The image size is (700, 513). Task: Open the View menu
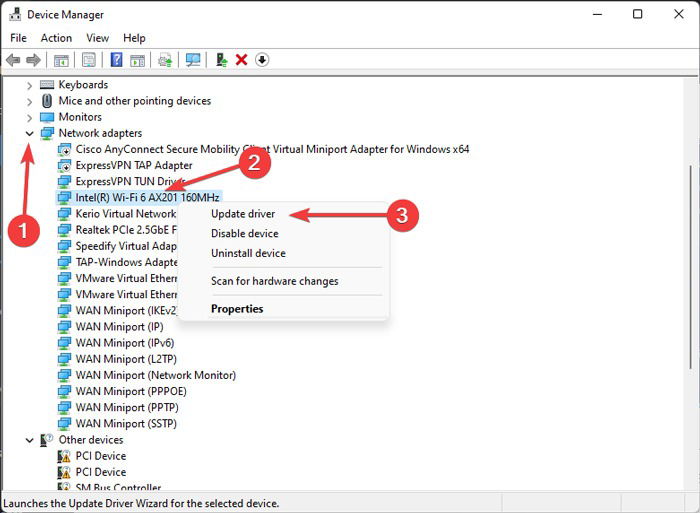[97, 38]
